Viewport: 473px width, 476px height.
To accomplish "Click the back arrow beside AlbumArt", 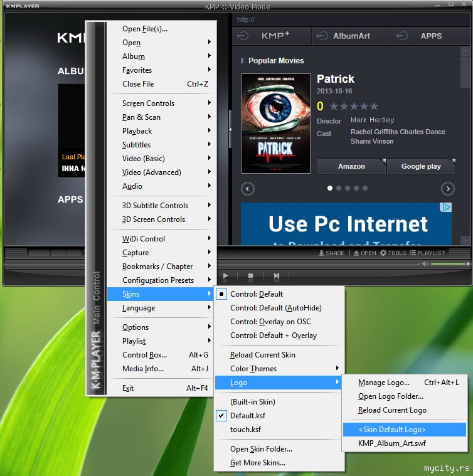I will pyautogui.click(x=322, y=36).
